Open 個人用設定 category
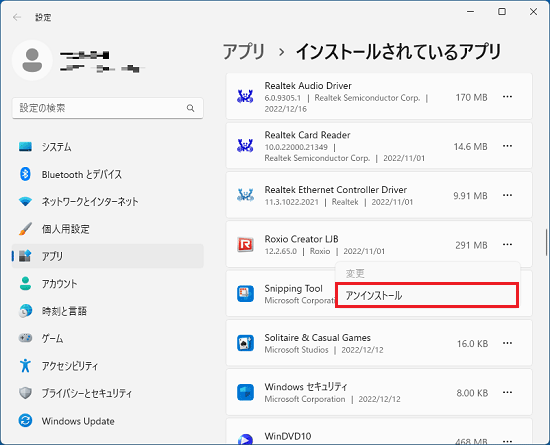This screenshot has height=445, width=550. [x=107, y=229]
